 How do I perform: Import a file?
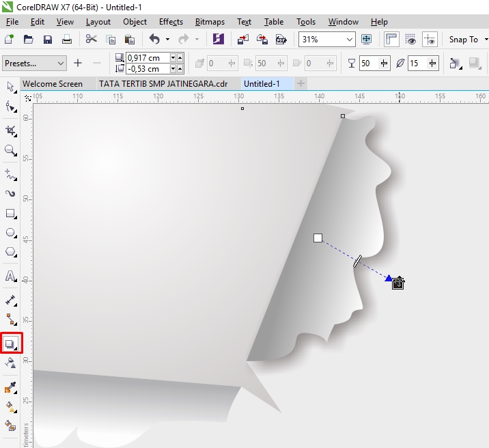click(243, 40)
